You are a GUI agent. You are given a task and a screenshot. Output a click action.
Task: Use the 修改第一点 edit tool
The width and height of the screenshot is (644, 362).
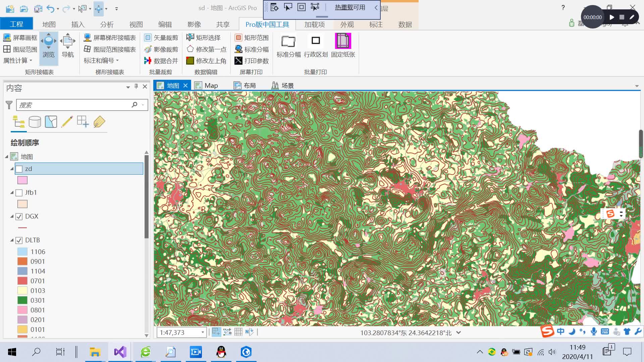[207, 49]
